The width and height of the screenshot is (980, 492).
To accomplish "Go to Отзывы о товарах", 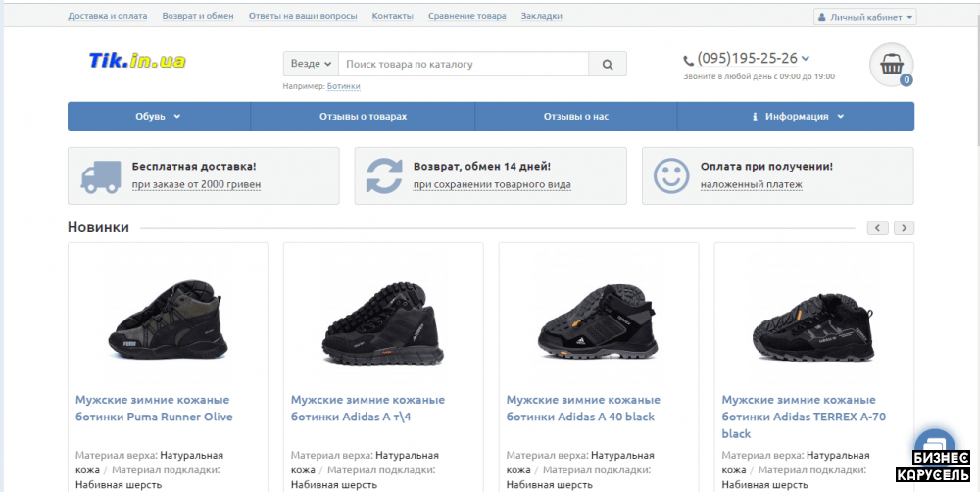I will click(363, 116).
